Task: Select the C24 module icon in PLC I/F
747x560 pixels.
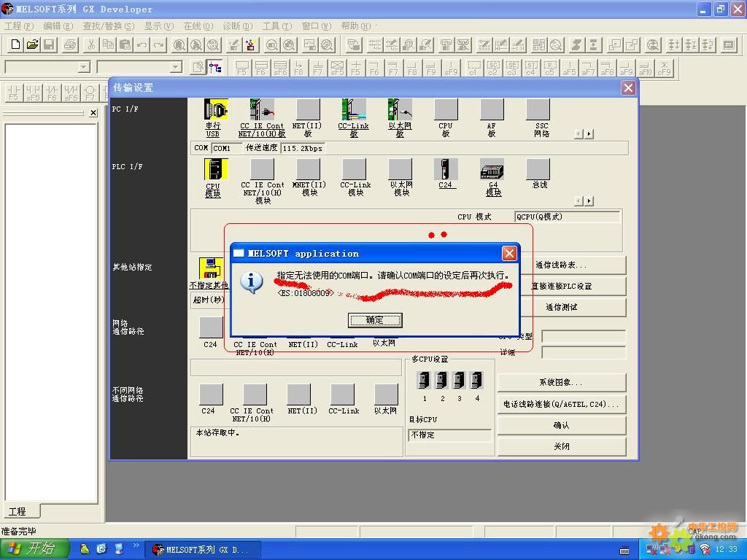Action: pyautogui.click(x=446, y=169)
